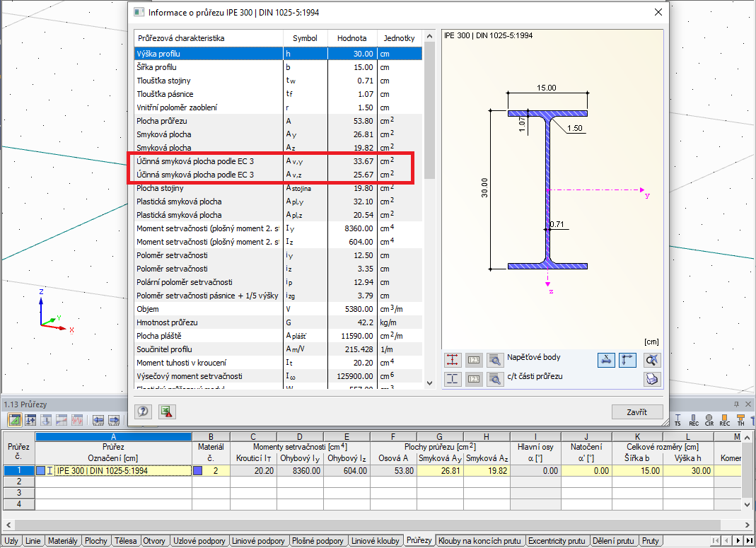Show c/t parts of cross-section
756x548 pixels.
tap(452, 379)
